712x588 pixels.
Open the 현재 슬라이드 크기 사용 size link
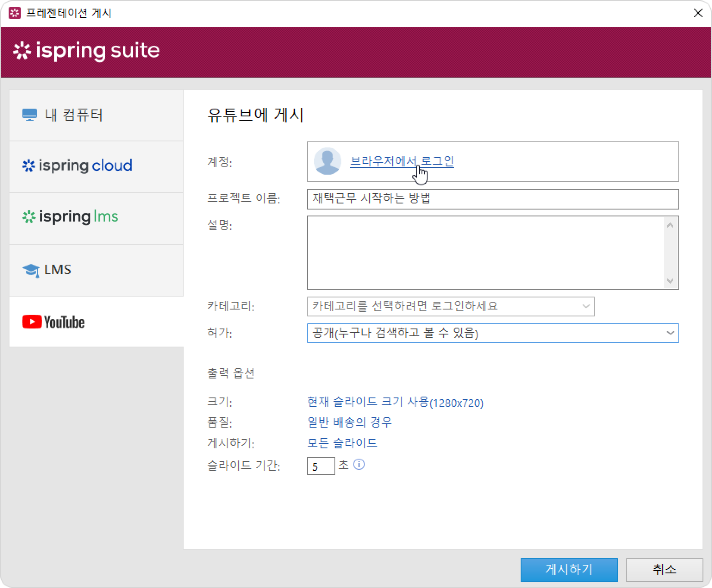[395, 402]
